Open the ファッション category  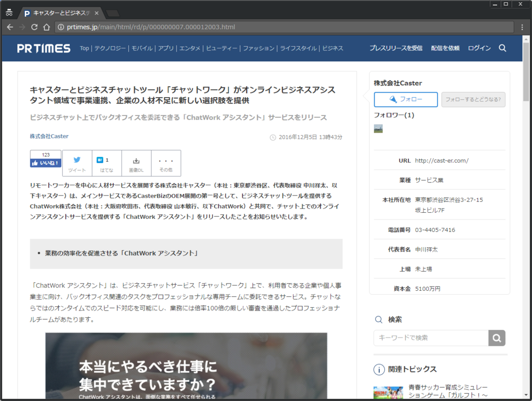click(x=259, y=48)
